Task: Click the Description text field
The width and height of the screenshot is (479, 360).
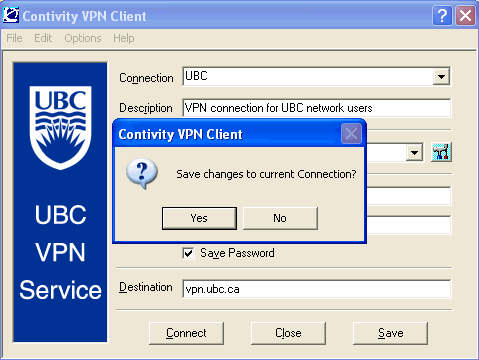Action: point(316,108)
